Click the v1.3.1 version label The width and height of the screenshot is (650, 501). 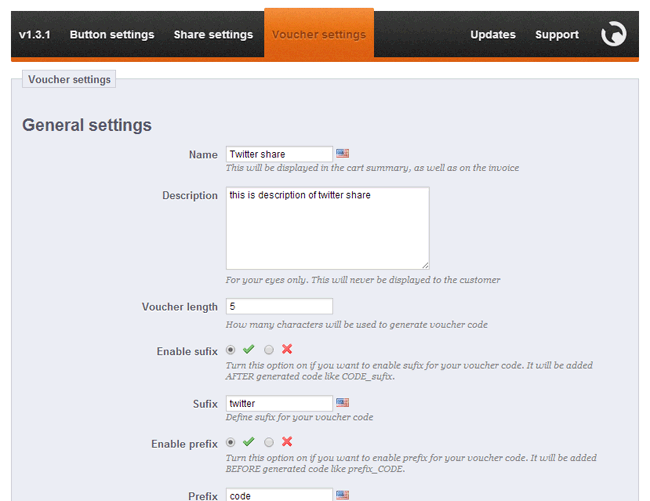[34, 34]
